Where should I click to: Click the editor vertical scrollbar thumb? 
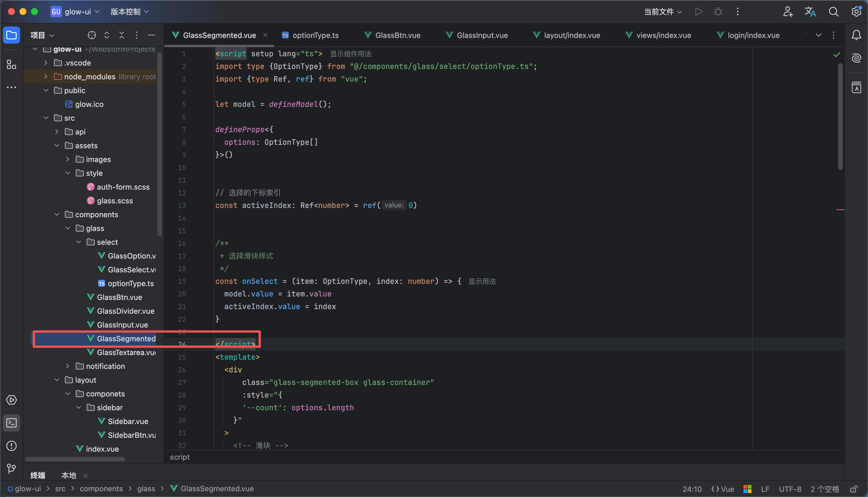tap(840, 116)
